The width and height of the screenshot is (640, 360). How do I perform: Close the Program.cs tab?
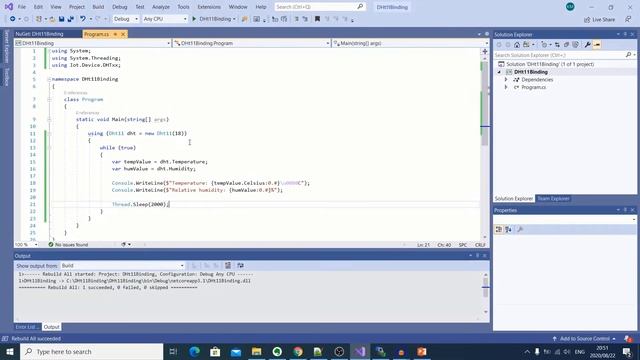tap(123, 34)
